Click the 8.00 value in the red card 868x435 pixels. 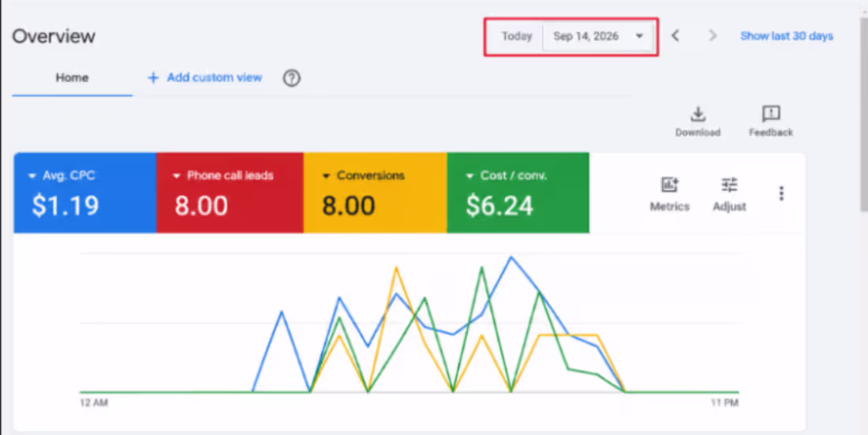(x=201, y=205)
